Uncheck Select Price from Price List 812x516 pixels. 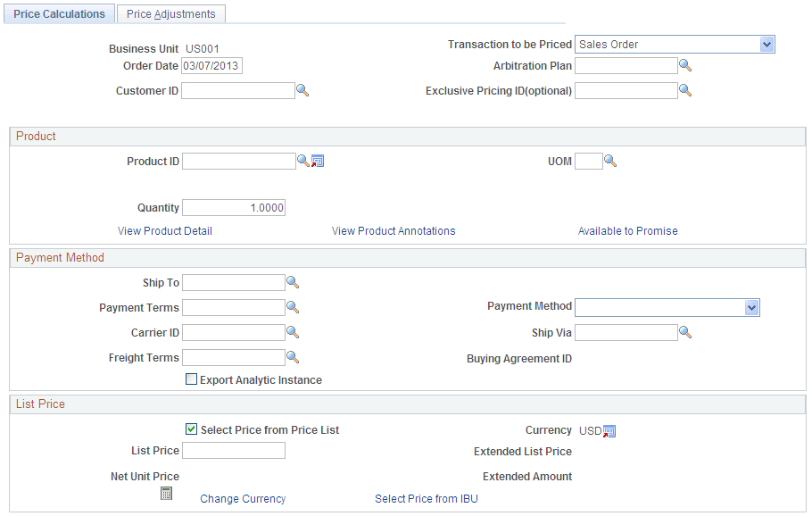(x=191, y=429)
